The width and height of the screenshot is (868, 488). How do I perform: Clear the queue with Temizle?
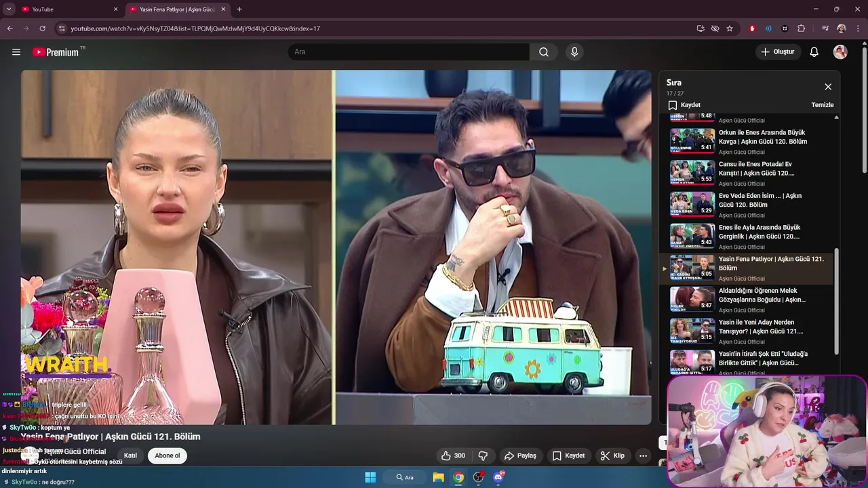(823, 105)
